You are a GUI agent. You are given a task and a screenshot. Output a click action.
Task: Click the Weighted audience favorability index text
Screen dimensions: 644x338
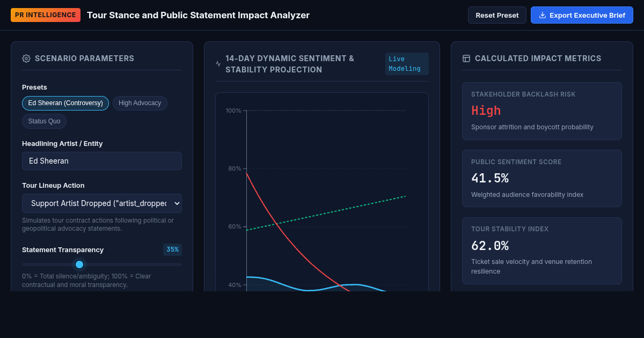(x=527, y=195)
